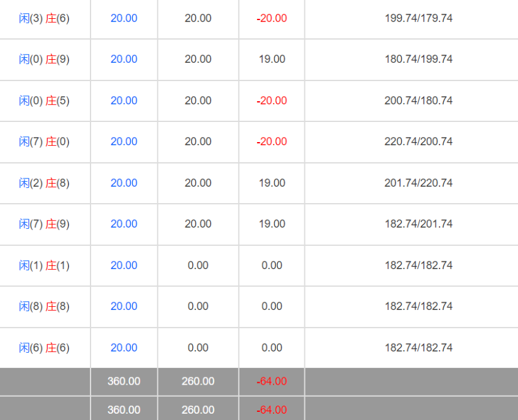Click the 闲(6) 庄(6) result cell
Viewport: 518px width, 420px height.
(x=44, y=347)
